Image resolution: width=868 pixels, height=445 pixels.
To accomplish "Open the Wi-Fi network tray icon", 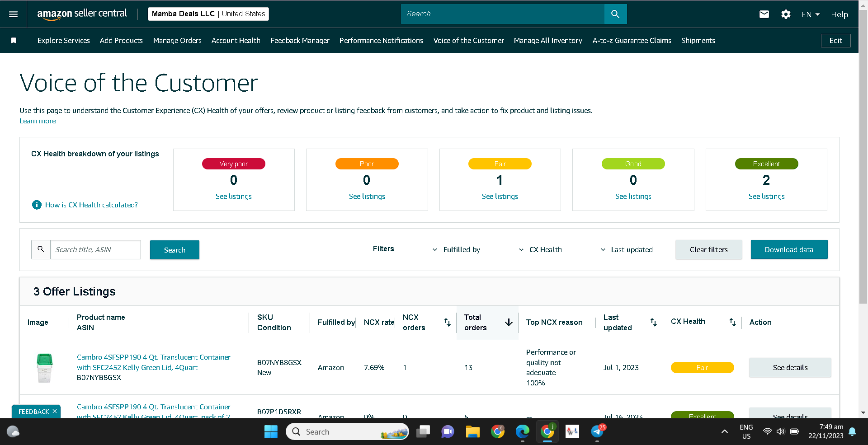I will click(767, 432).
